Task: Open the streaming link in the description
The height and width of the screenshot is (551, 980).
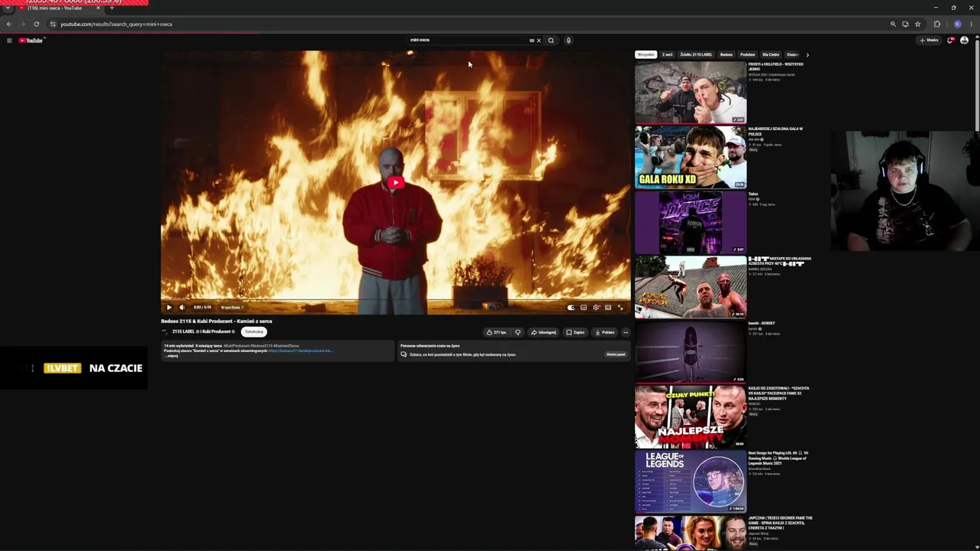Action: [x=300, y=350]
